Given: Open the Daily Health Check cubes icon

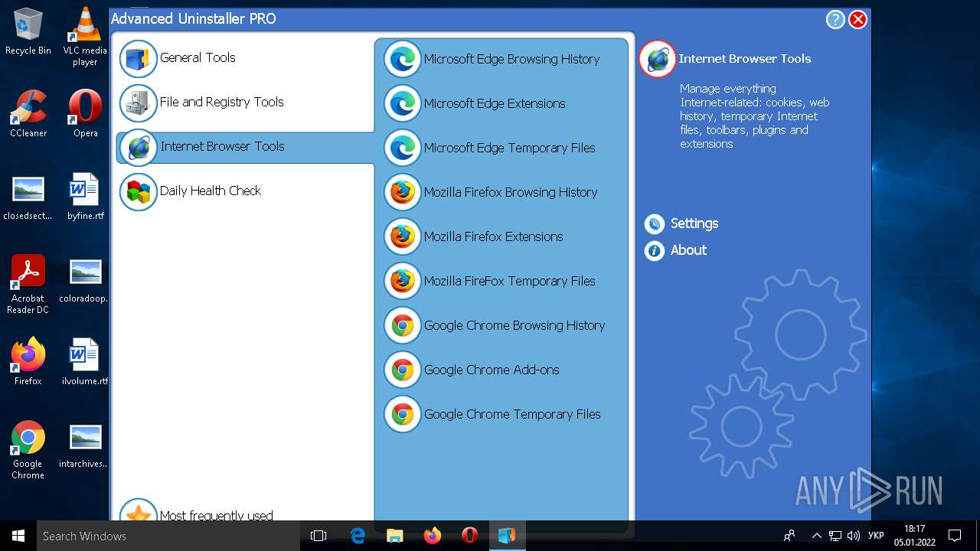Looking at the screenshot, I should (139, 192).
